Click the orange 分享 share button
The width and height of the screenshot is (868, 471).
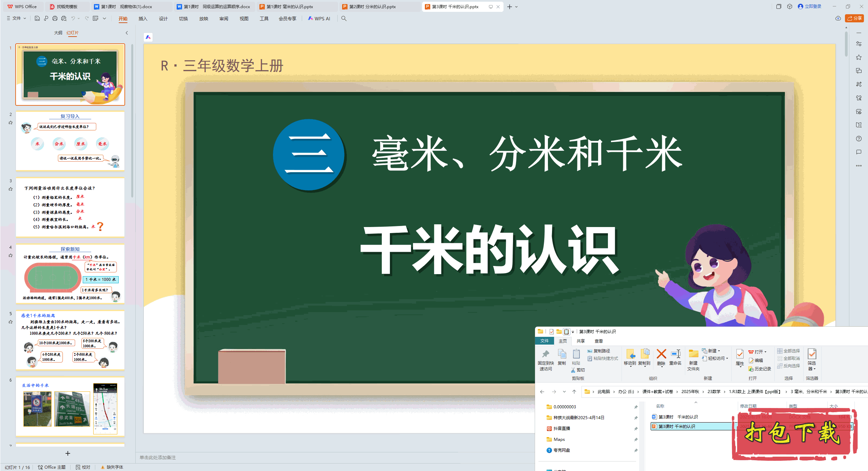click(854, 18)
